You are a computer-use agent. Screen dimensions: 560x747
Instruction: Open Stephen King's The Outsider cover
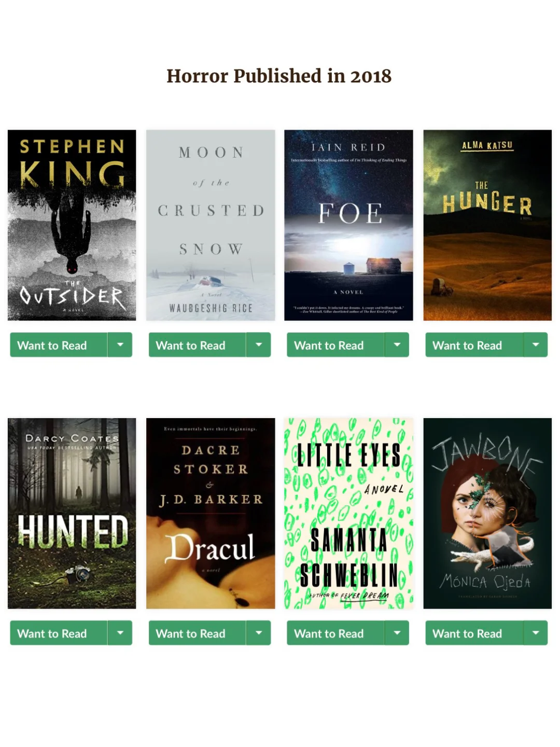pos(72,225)
